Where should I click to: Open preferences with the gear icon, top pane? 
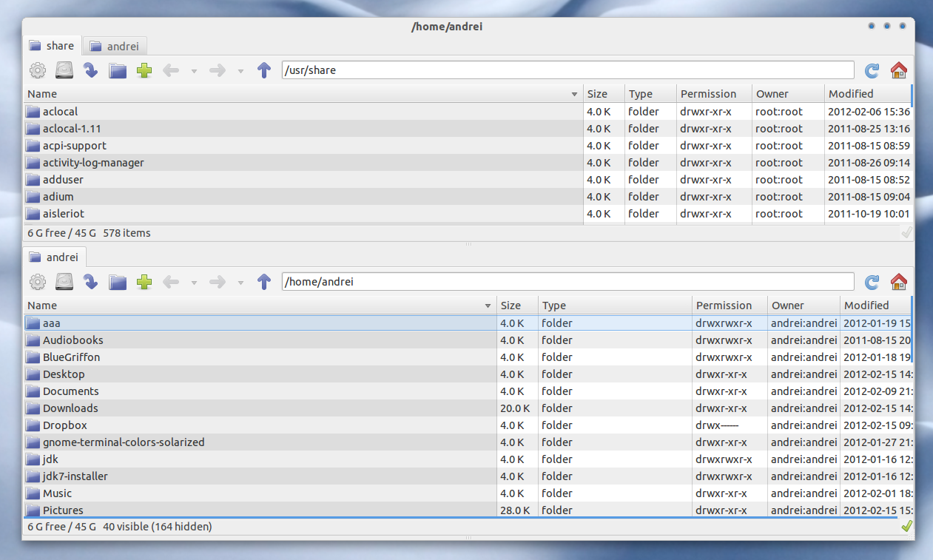[x=37, y=70]
